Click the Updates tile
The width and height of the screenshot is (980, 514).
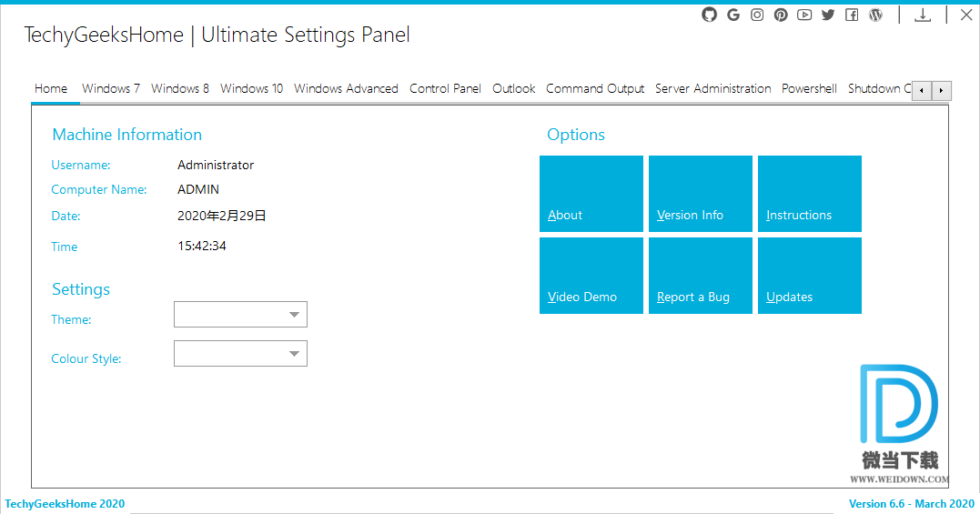click(x=809, y=276)
